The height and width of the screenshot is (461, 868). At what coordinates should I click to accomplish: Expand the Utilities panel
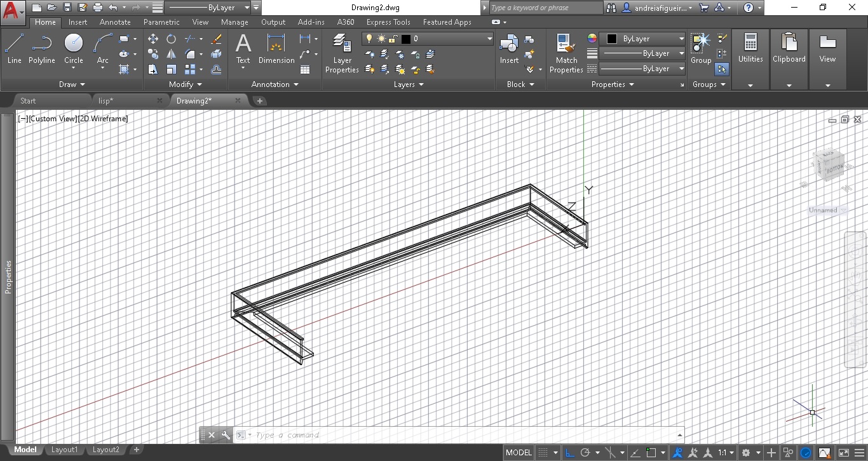pyautogui.click(x=750, y=85)
